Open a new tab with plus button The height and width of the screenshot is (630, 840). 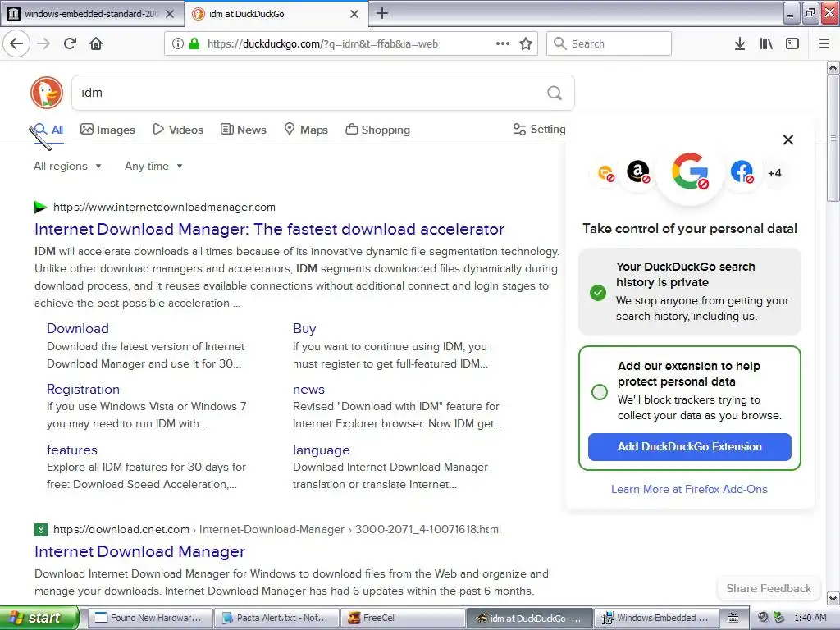click(x=382, y=13)
